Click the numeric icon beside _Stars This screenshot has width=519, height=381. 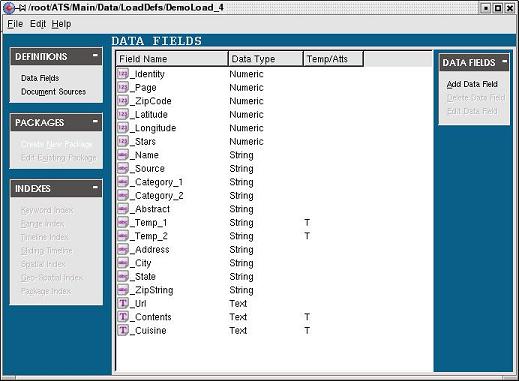click(x=123, y=141)
